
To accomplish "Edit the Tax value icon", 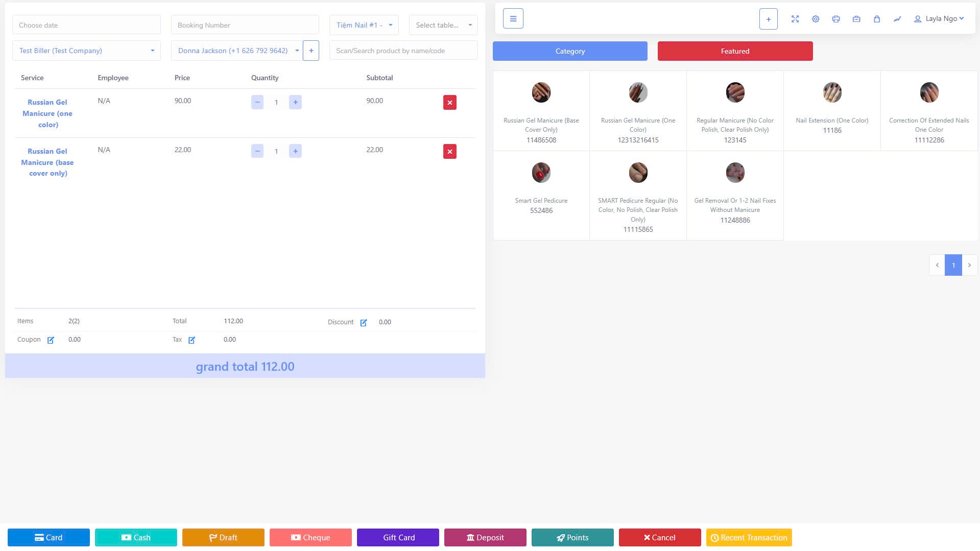I will 192,340.
